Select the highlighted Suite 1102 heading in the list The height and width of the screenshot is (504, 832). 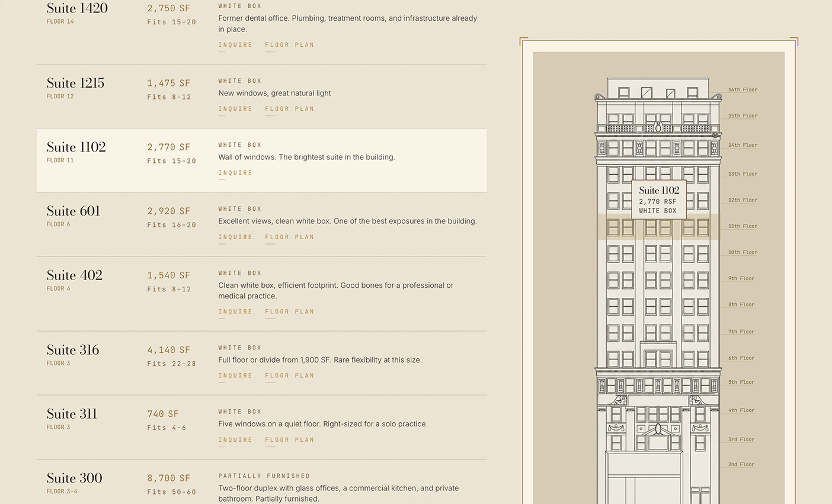pyautogui.click(x=76, y=147)
